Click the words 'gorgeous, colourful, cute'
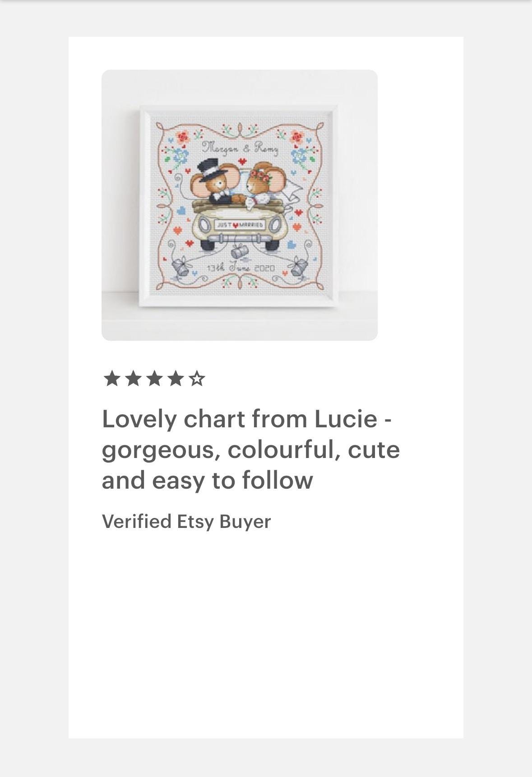The height and width of the screenshot is (777, 532). [251, 450]
